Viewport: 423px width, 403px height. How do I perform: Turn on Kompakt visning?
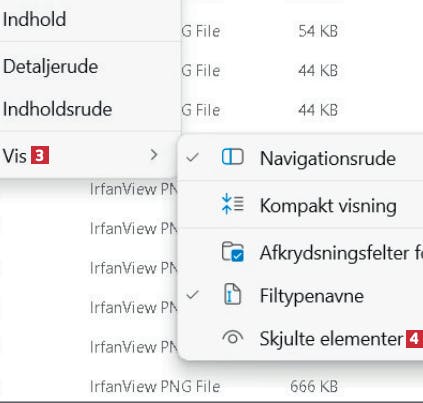(x=301, y=205)
